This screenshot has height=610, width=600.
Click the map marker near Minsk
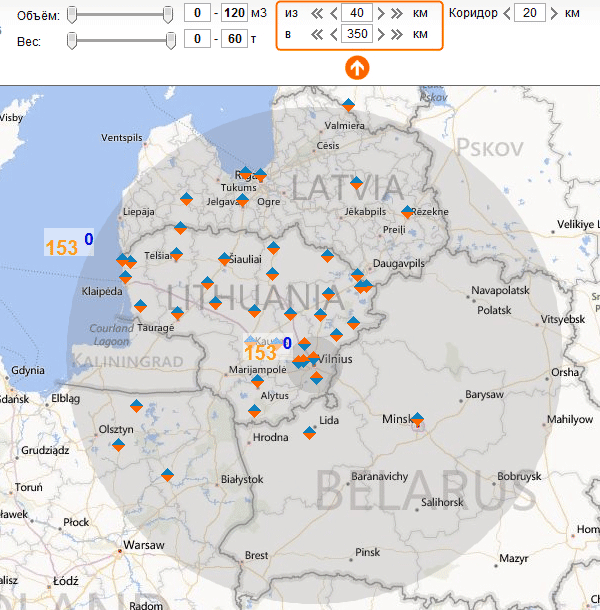pos(417,420)
